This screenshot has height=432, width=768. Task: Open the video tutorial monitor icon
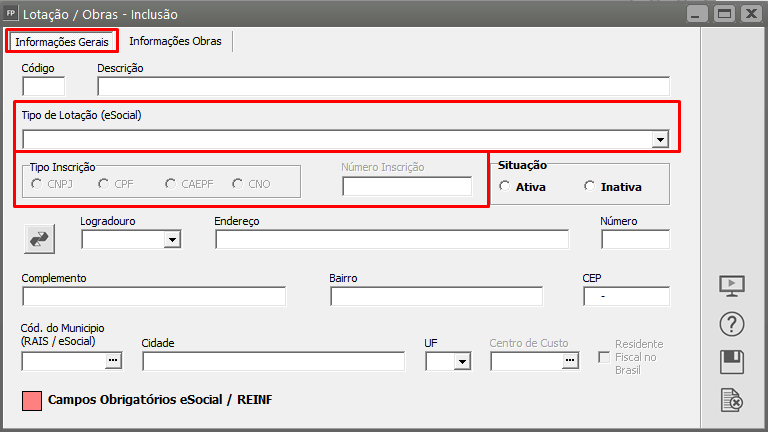(x=732, y=286)
